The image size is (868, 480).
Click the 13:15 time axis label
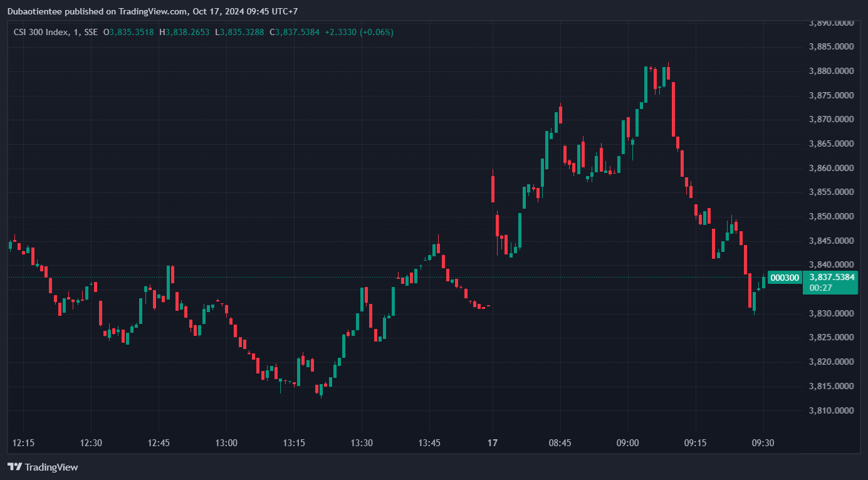294,443
